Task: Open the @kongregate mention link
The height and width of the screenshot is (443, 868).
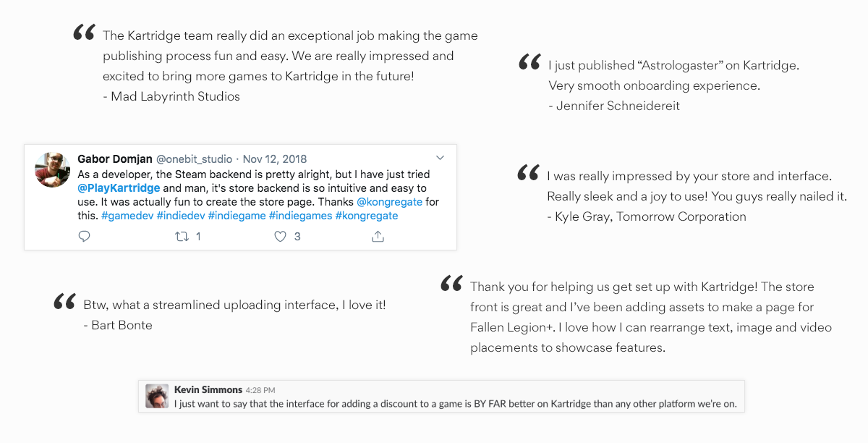Action: [389, 202]
